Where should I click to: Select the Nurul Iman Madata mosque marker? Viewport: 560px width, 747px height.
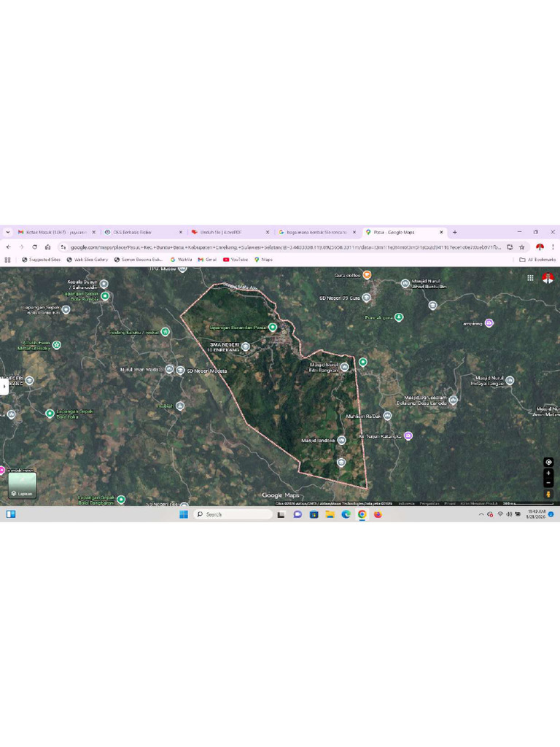[x=169, y=369]
